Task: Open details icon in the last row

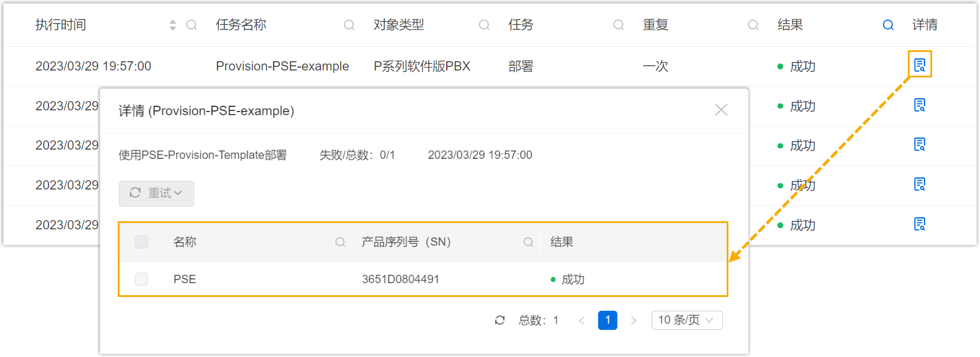Action: pyautogui.click(x=919, y=224)
